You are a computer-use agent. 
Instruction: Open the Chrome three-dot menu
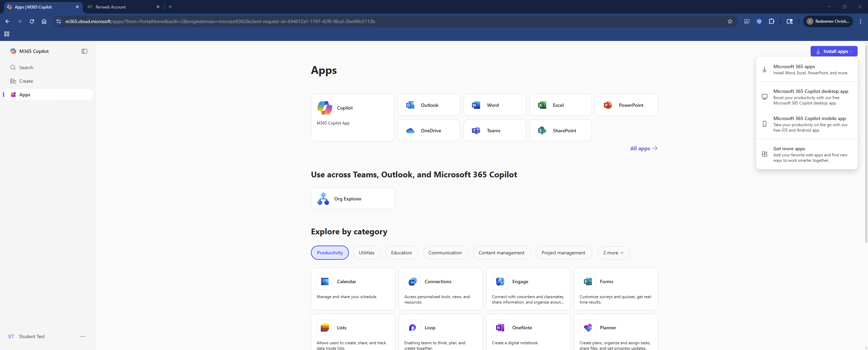(860, 21)
